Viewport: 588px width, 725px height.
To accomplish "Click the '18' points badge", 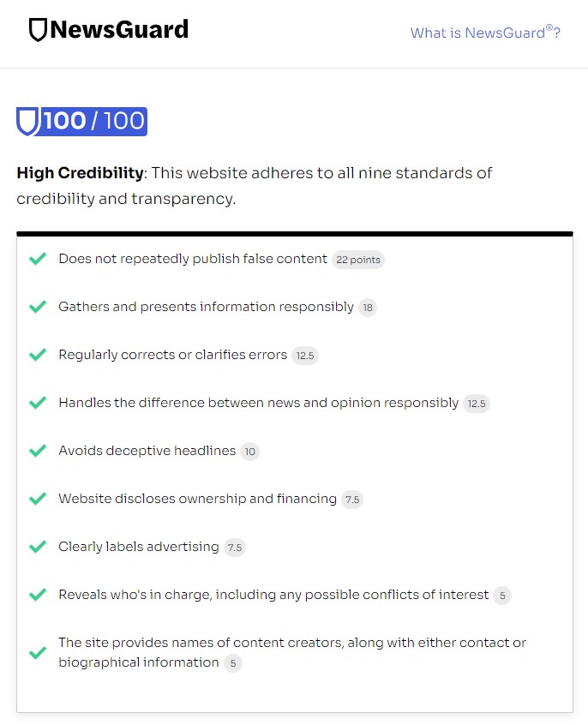I will click(x=368, y=308).
